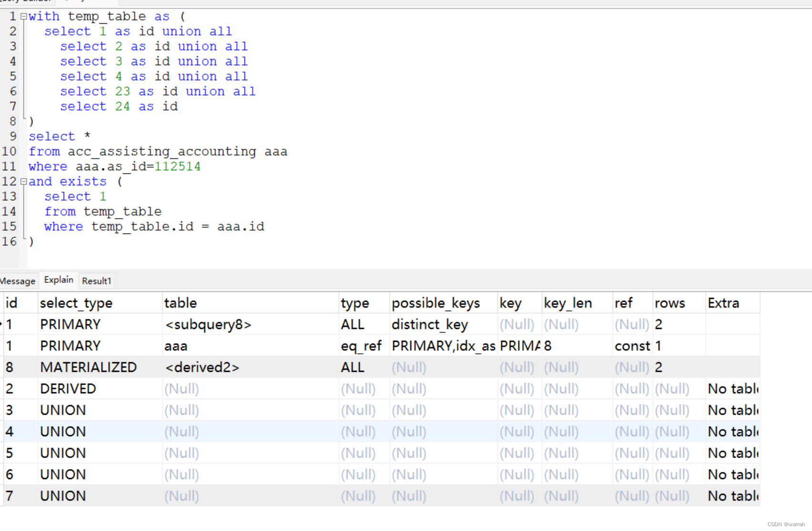Click the 'eq_ref' type cell
Screen dimensions: 812x531
(x=364, y=346)
